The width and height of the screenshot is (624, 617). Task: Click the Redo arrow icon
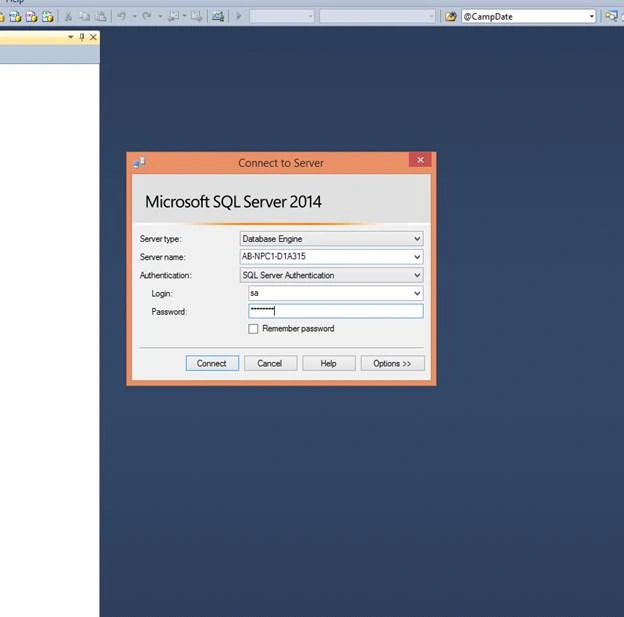tap(147, 16)
